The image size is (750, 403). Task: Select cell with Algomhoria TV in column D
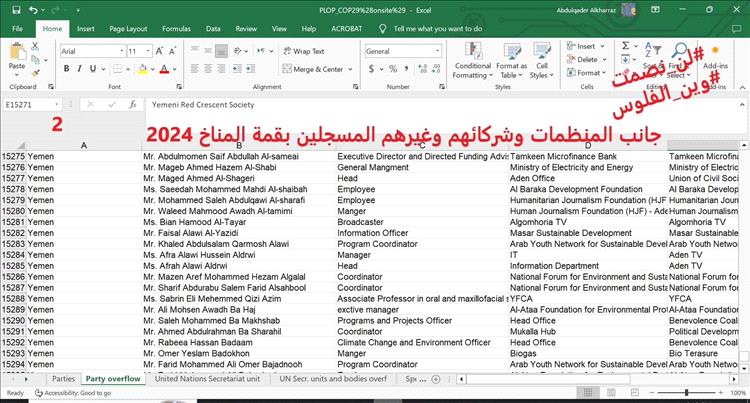[x=588, y=222]
